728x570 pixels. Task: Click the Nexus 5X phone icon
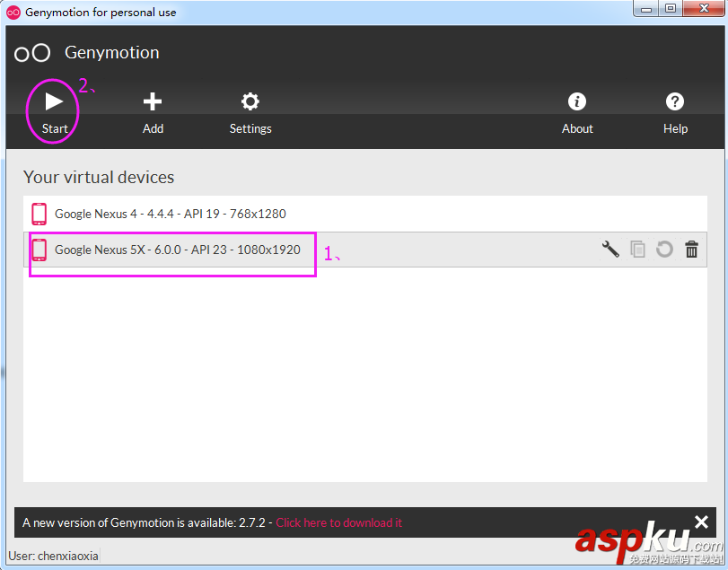39,250
